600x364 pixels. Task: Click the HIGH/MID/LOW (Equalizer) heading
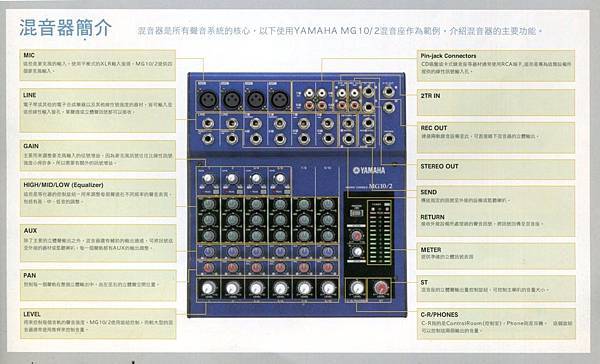pyautogui.click(x=64, y=185)
